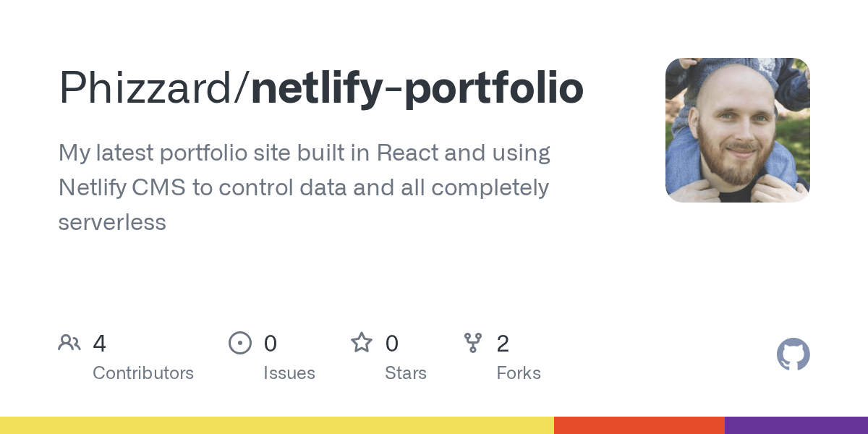Select the Forks label
The image size is (868, 434).
tap(519, 373)
